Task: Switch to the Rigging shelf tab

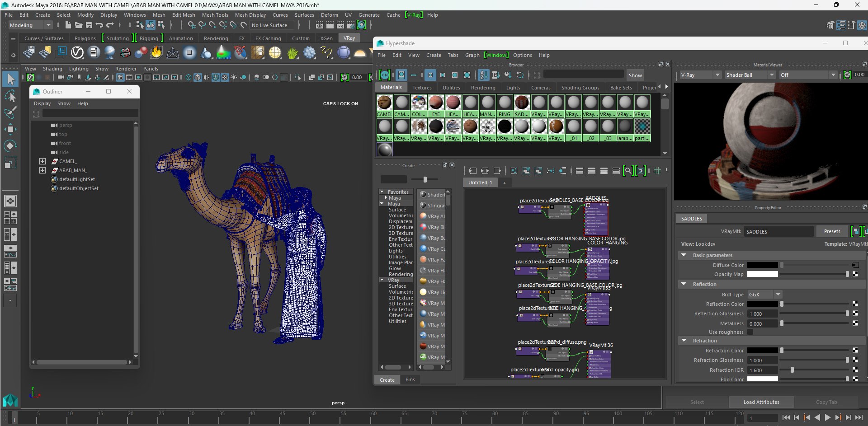Action: [x=149, y=38]
